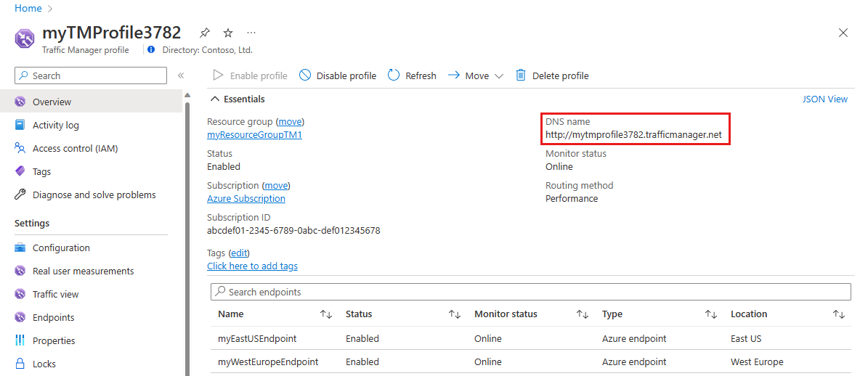The image size is (868, 376).
Task: Click the Subscription ID value
Action: pyautogui.click(x=293, y=231)
